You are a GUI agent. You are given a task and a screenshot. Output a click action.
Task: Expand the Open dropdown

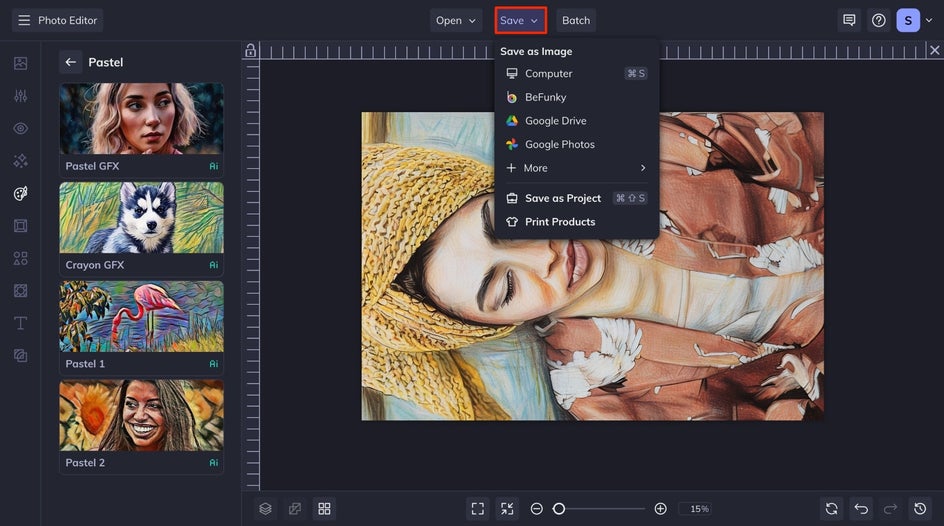(456, 20)
